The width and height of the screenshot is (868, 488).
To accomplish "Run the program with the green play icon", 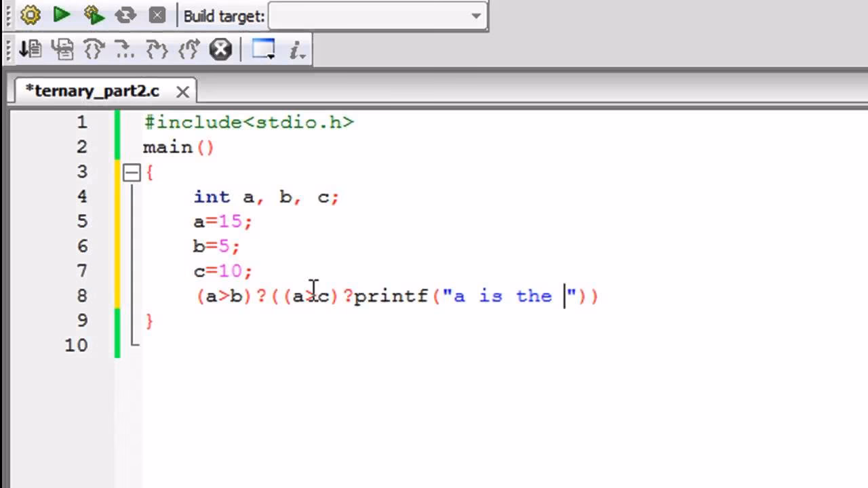I will [60, 15].
